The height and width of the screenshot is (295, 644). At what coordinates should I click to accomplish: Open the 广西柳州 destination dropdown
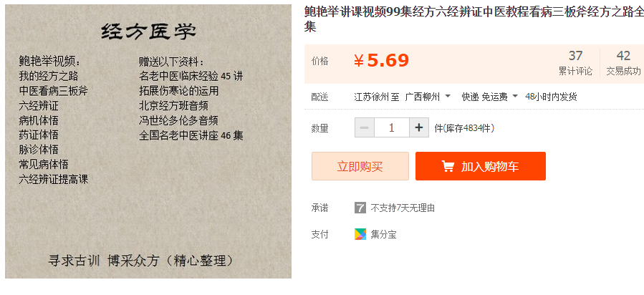click(x=428, y=97)
